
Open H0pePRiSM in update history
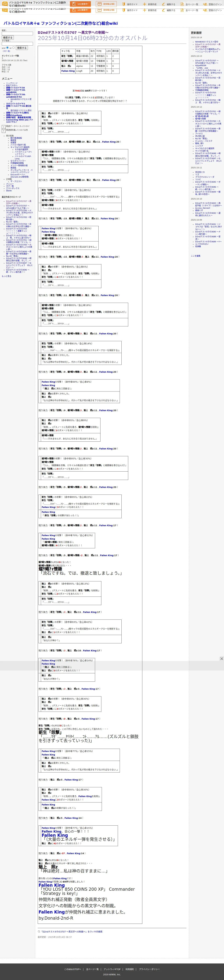[x=201, y=65]
